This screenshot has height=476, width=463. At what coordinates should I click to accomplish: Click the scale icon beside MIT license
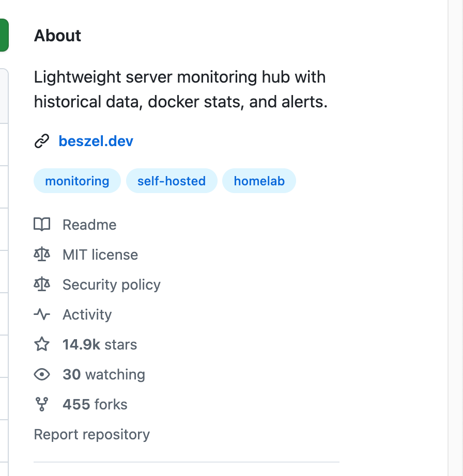point(41,255)
